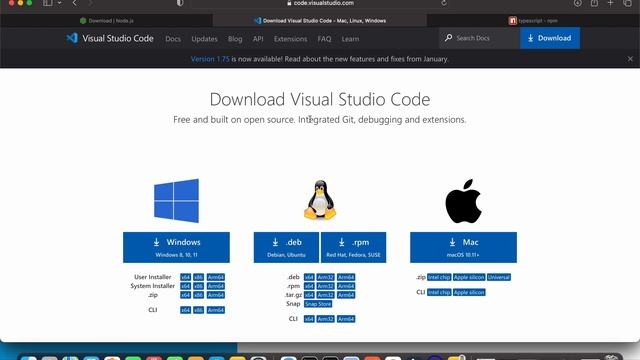Click the Safari share icon
Image resolution: width=640 pixels, height=360 pixels.
pyautogui.click(x=594, y=3)
